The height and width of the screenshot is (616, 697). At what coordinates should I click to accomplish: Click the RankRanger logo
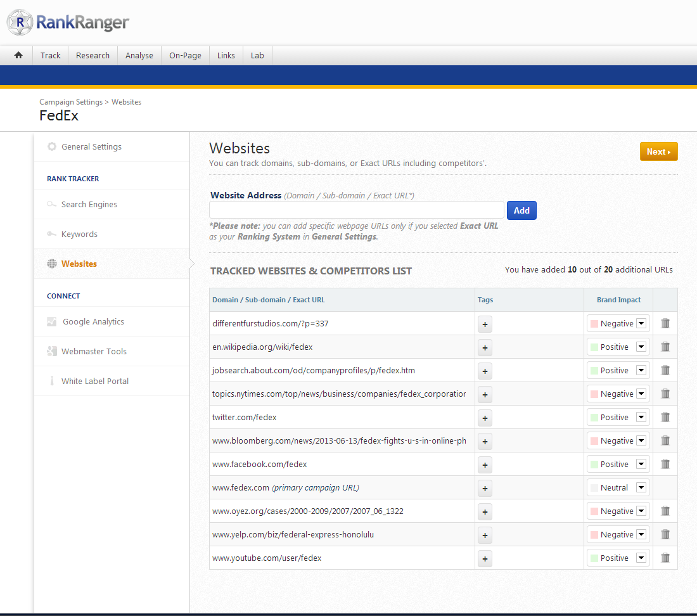(68, 23)
